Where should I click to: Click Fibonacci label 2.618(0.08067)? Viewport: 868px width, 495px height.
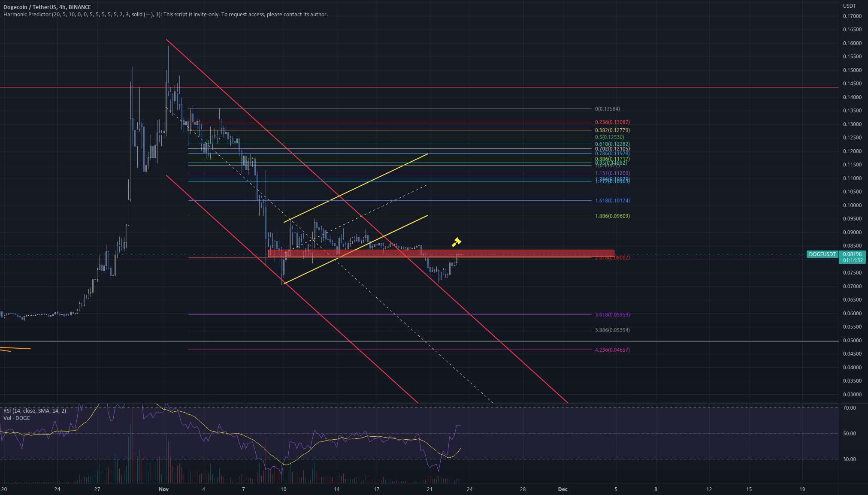pos(612,258)
